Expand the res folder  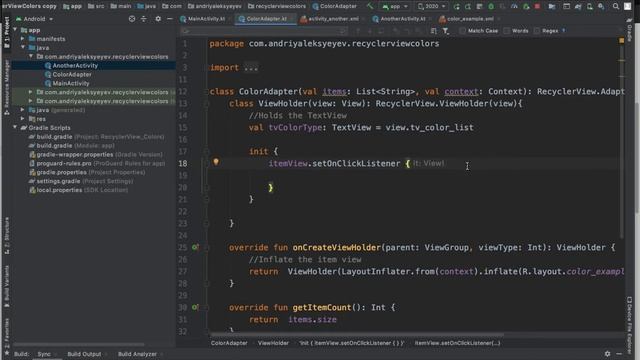(x=23, y=119)
